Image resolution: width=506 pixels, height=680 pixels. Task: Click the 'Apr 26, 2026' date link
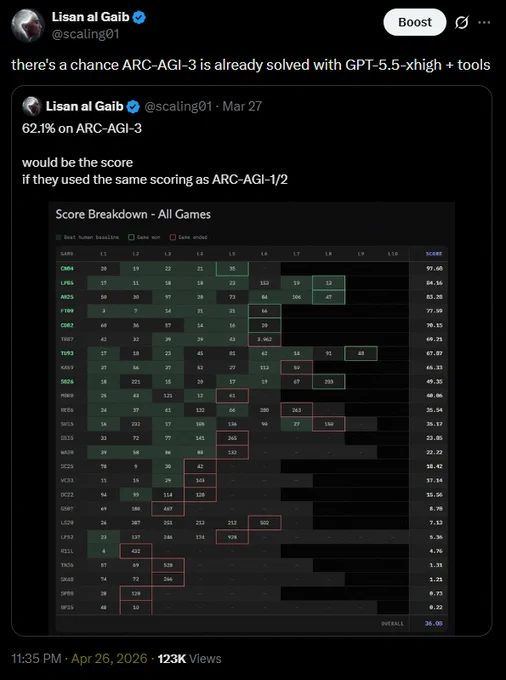(x=109, y=658)
